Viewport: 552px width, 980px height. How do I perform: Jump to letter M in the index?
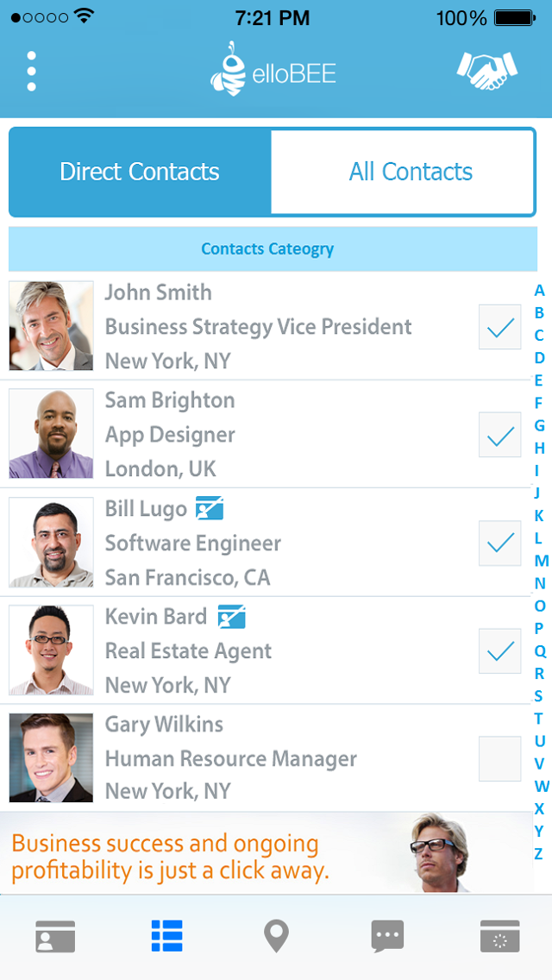point(541,561)
